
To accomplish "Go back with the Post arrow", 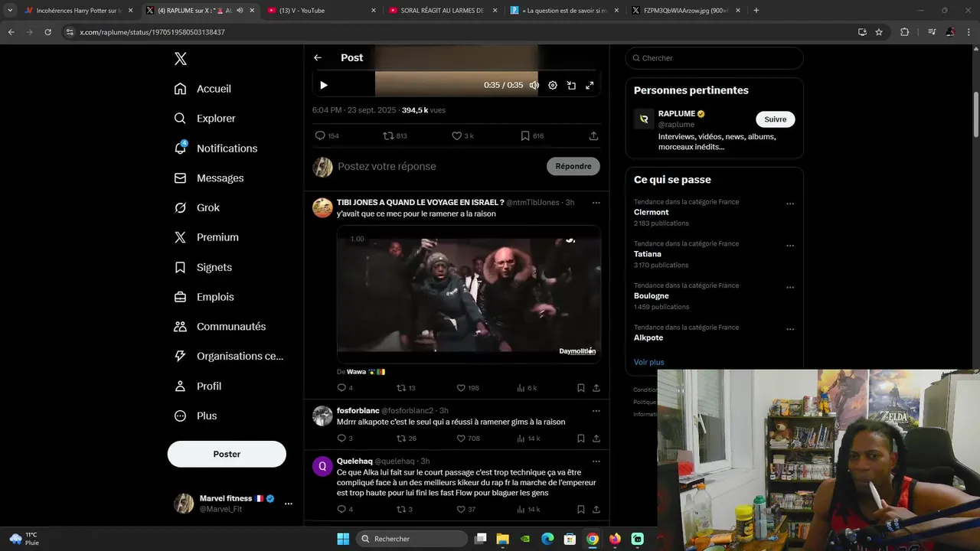I will click(318, 57).
